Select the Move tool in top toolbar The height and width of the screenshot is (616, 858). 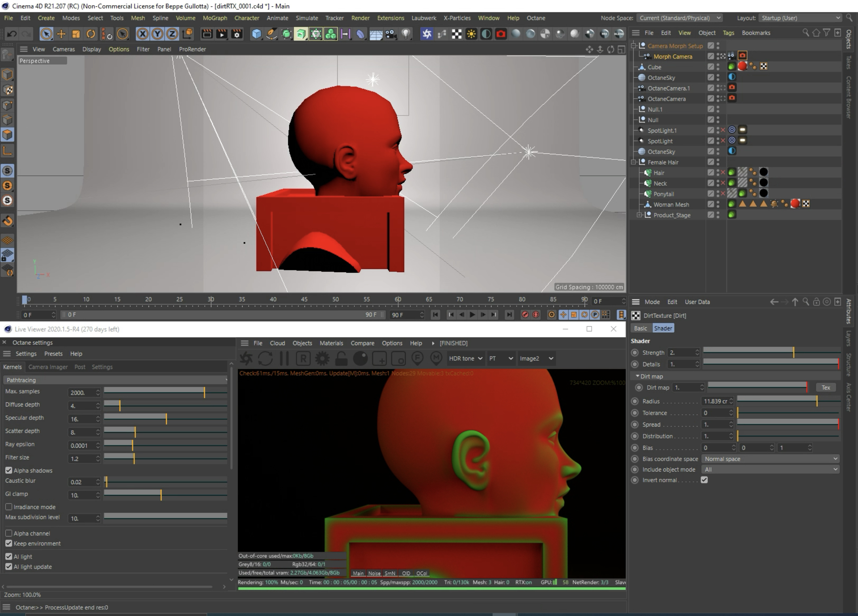point(61,34)
